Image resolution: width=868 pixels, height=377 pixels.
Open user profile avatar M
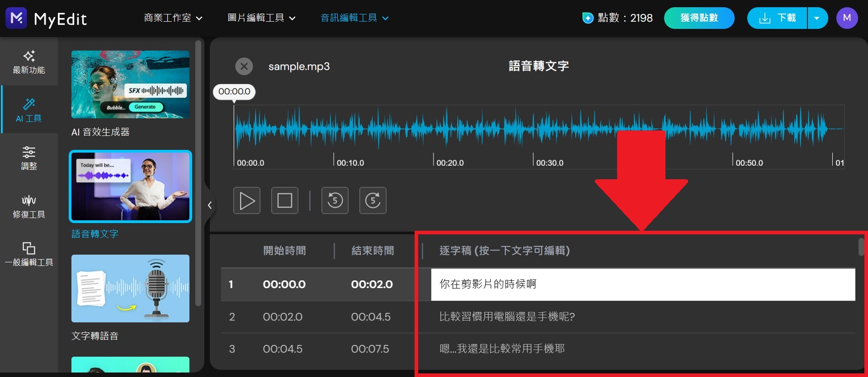point(847,18)
